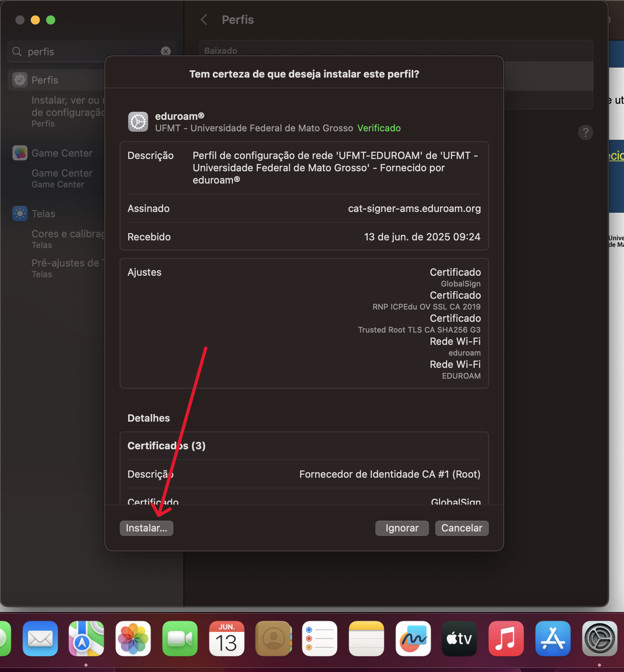Viewport: 624px width, 672px height.
Task: Open Photos from the Dock
Action: coord(133,639)
